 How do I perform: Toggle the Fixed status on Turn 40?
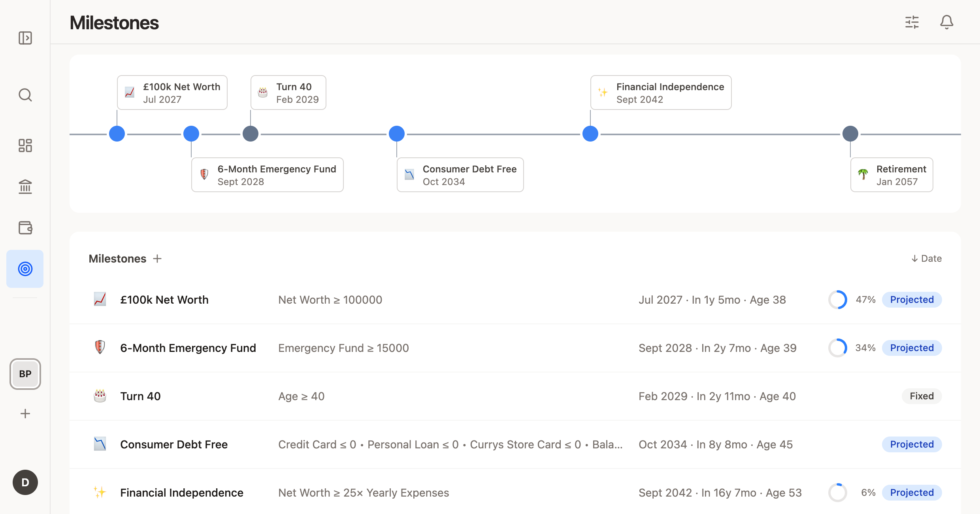pyautogui.click(x=922, y=396)
